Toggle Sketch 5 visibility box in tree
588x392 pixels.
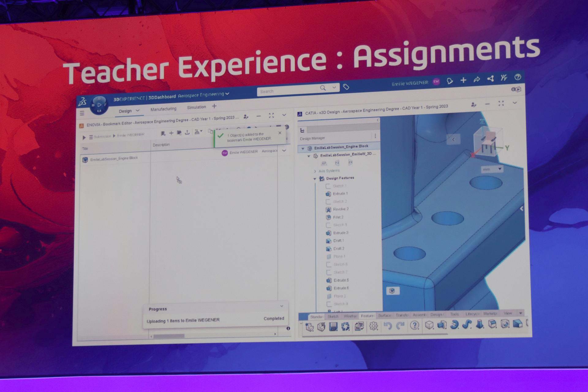328,225
